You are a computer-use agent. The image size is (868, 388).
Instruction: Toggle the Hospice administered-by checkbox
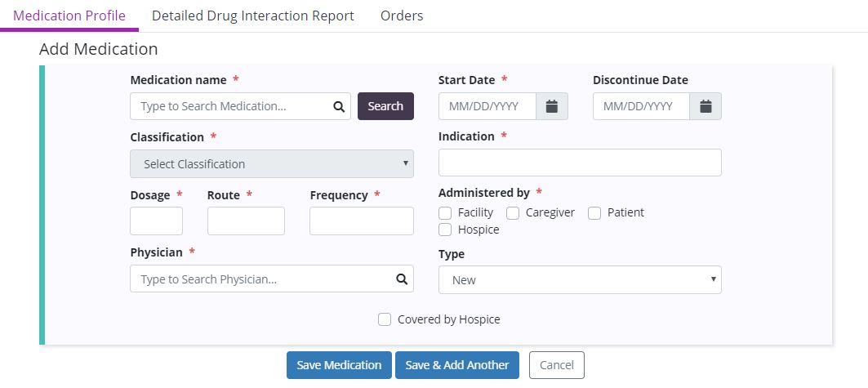pos(445,230)
